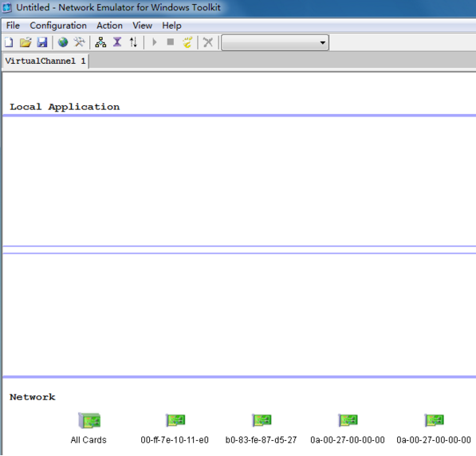Select network card 00-ff-7e-10-11-e0
Viewport: 476px width, 456px height.
175,428
